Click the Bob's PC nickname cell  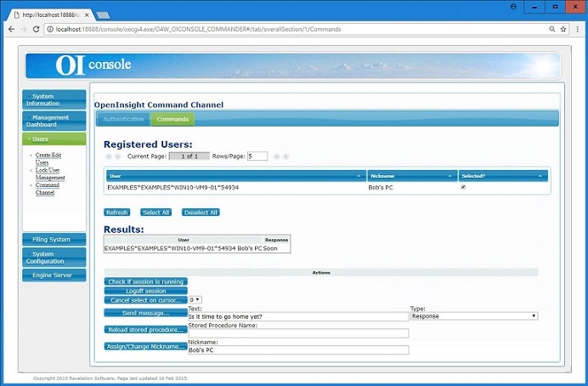point(381,188)
